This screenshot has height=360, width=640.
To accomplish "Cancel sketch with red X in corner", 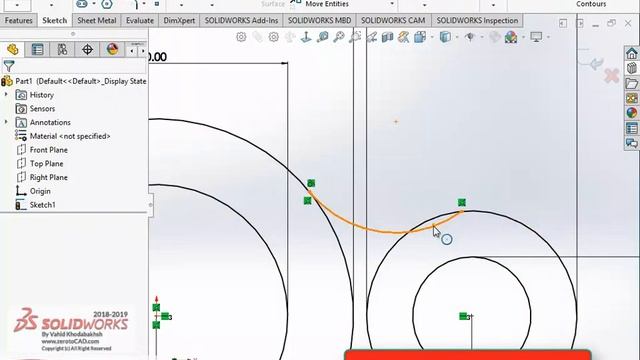I will pos(612,76).
